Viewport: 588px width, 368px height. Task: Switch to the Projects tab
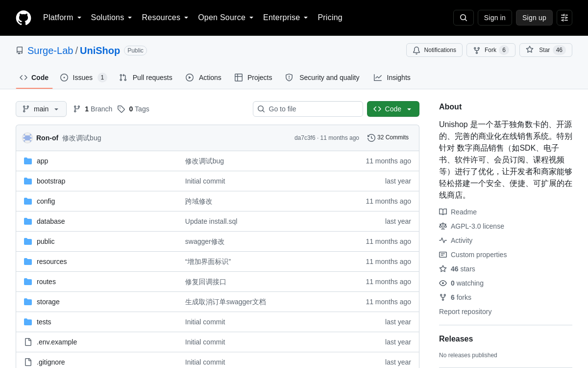(x=253, y=78)
